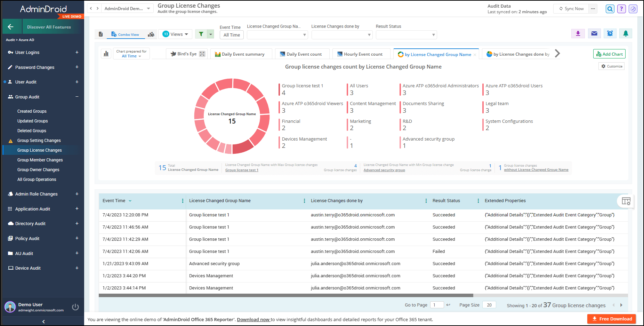
Task: Select Group Member Changes in sidebar
Action: [x=40, y=160]
